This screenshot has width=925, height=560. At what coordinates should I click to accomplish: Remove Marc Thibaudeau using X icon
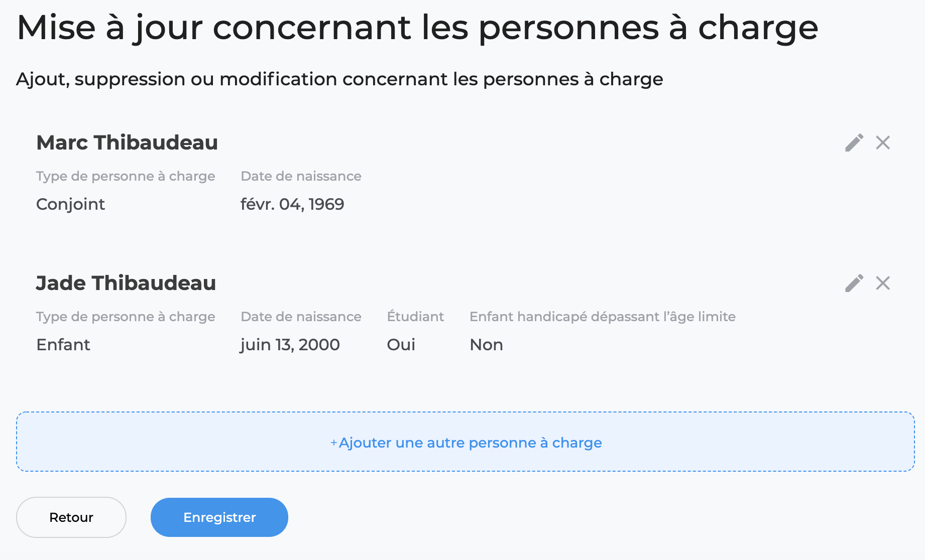883,143
